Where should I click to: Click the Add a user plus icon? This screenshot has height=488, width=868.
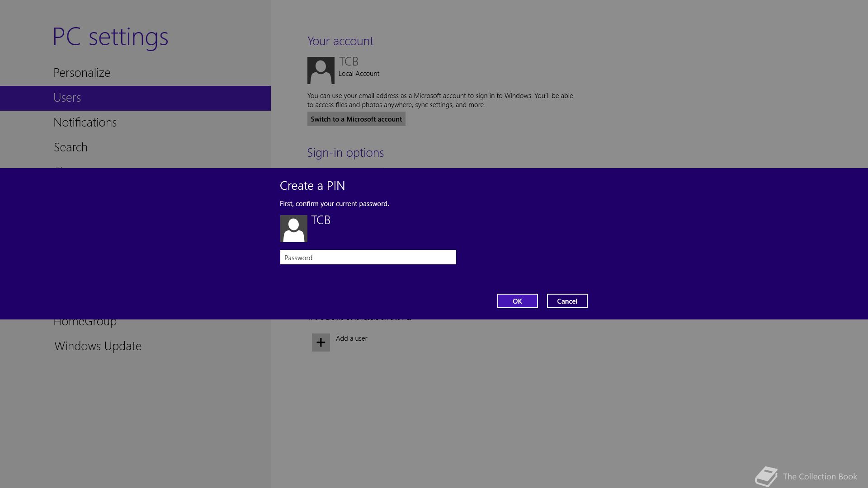pyautogui.click(x=321, y=343)
